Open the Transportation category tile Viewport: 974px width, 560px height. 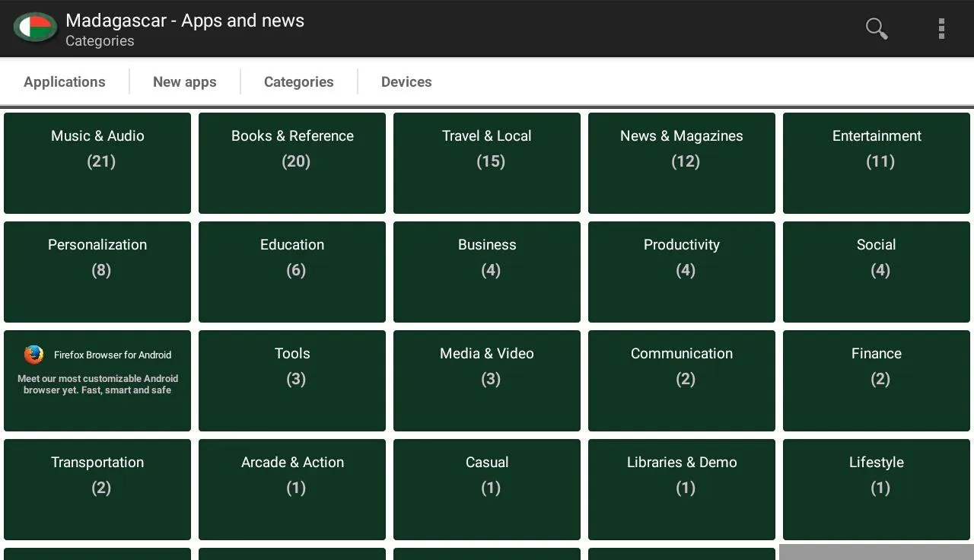tap(97, 489)
